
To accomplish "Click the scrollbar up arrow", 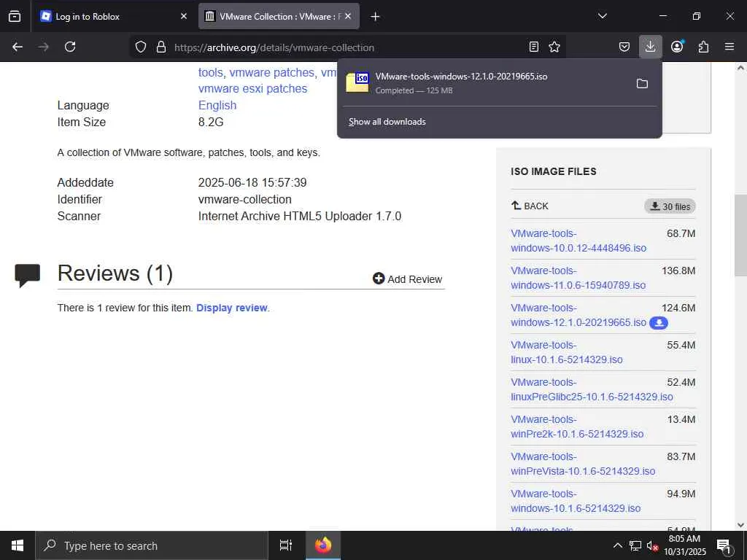I will (x=740, y=68).
